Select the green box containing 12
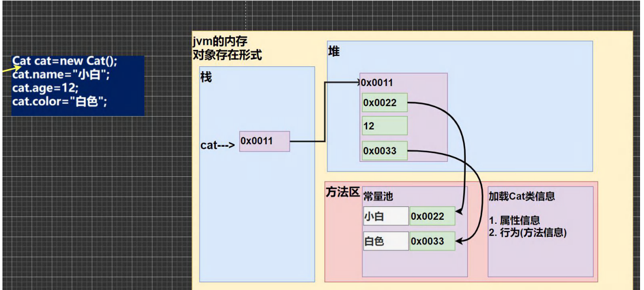Viewport: 644px width, 290px height. [x=384, y=126]
